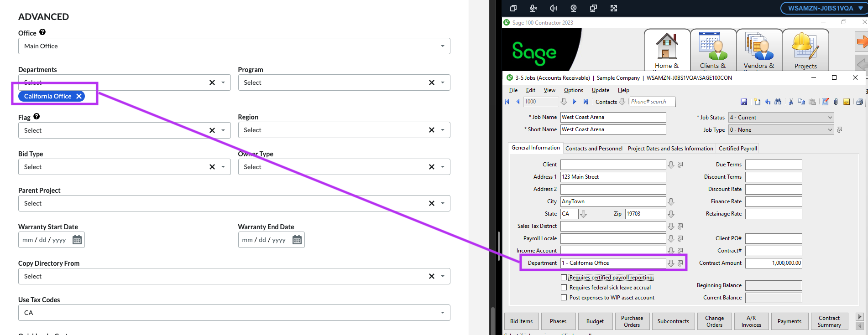This screenshot has width=868, height=335.
Task: Open the Job Status dropdown
Action: pos(781,118)
